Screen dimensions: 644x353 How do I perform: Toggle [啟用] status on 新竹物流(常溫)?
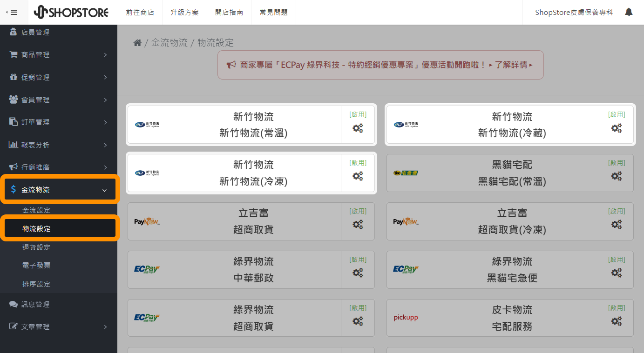coord(358,114)
